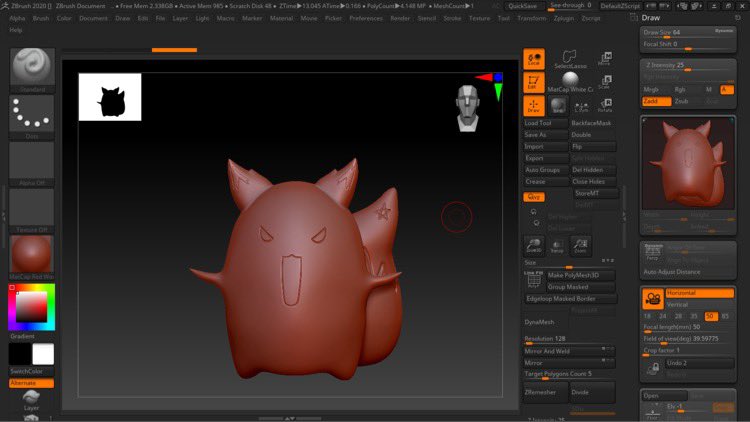Click the silhouette thumbnail in the viewport
Image resolution: width=750 pixels, height=422 pixels.
click(x=110, y=97)
